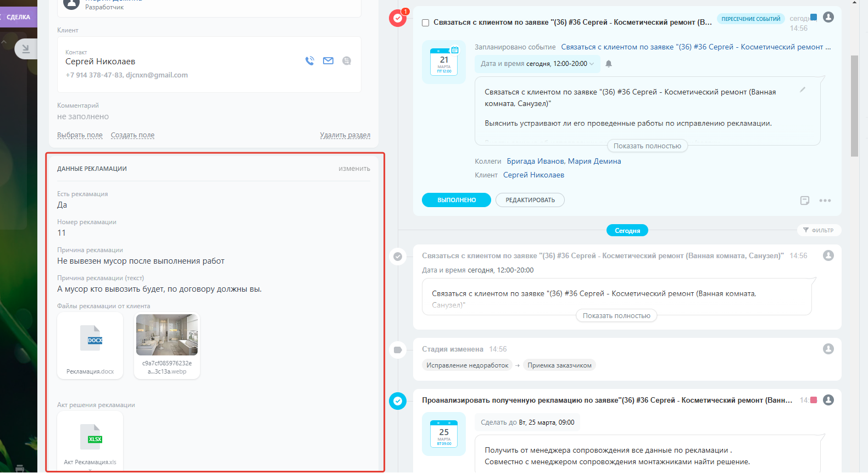Click the ПЕРЕСЕЧЕНИЕ СОБЫТИЙ badge
Screen dimensions: 868x473
750,19
